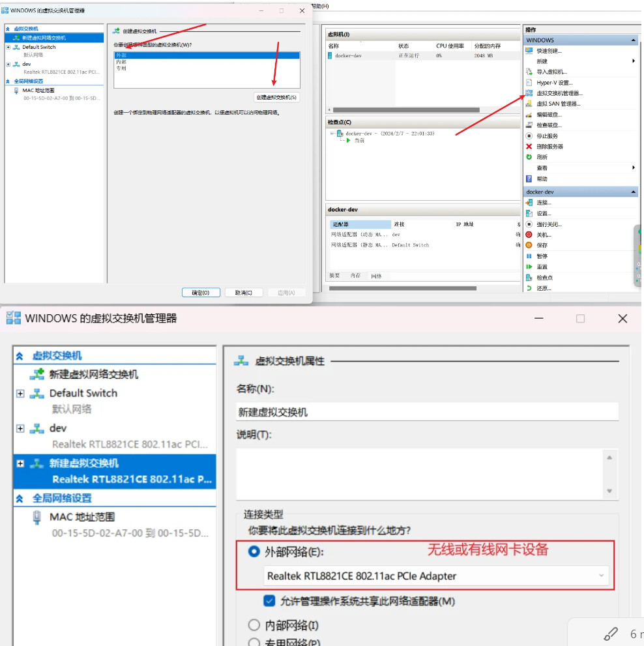The height and width of the screenshot is (646, 644).
Task: Click the green 刷新 refresh icon
Action: [x=529, y=157]
